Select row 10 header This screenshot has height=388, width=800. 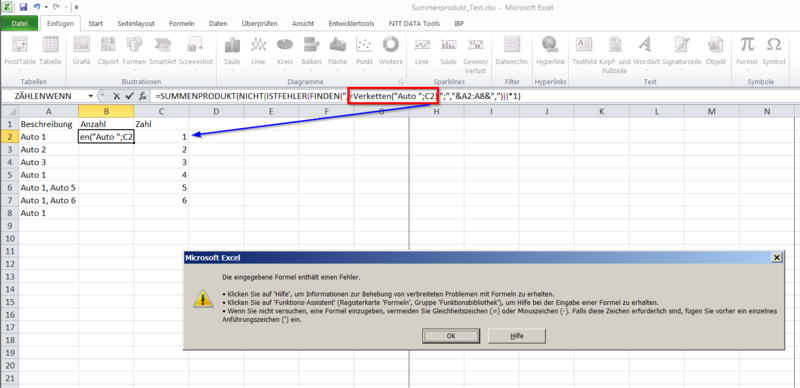[9, 238]
